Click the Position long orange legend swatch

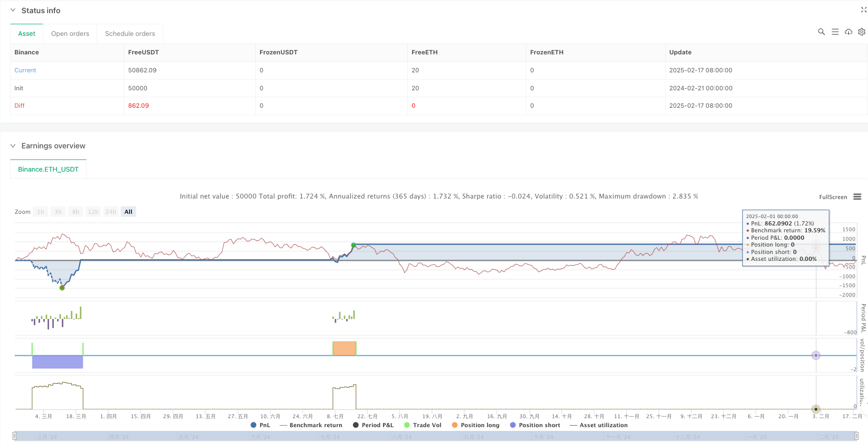(x=455, y=425)
